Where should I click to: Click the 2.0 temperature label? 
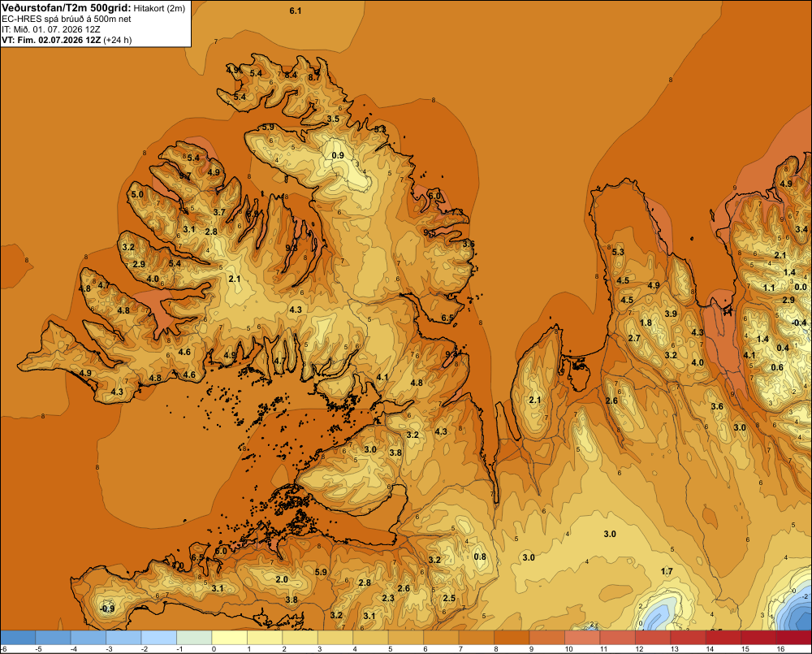tap(281, 579)
